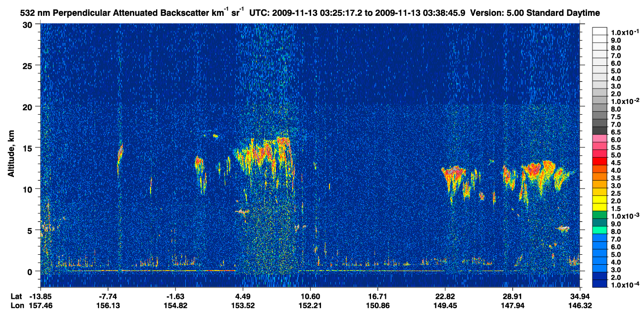Click the color scale label '1.0x10-3'
The width and height of the screenshot is (644, 330).
(x=624, y=215)
